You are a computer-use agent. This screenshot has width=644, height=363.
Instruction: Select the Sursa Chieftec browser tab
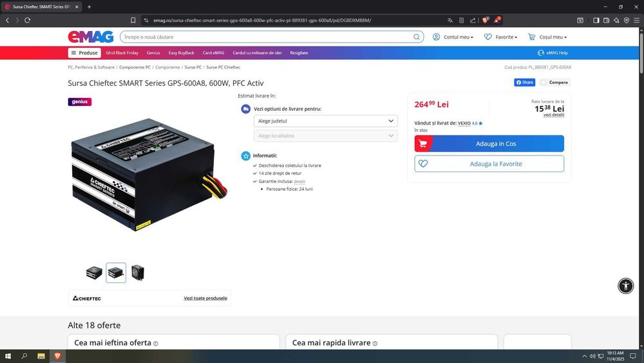(41, 7)
